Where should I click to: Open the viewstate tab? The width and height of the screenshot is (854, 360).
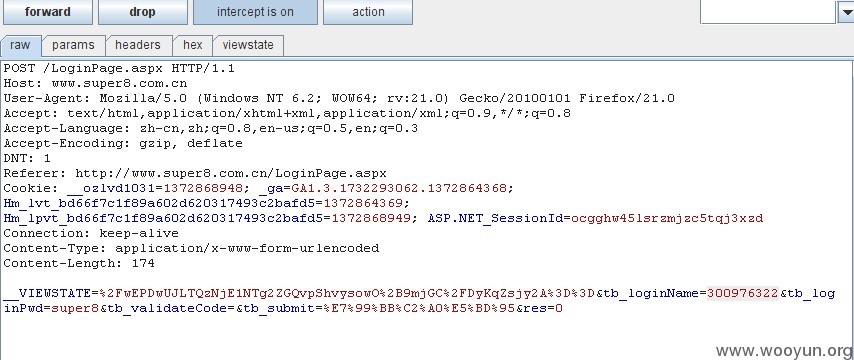click(x=248, y=45)
